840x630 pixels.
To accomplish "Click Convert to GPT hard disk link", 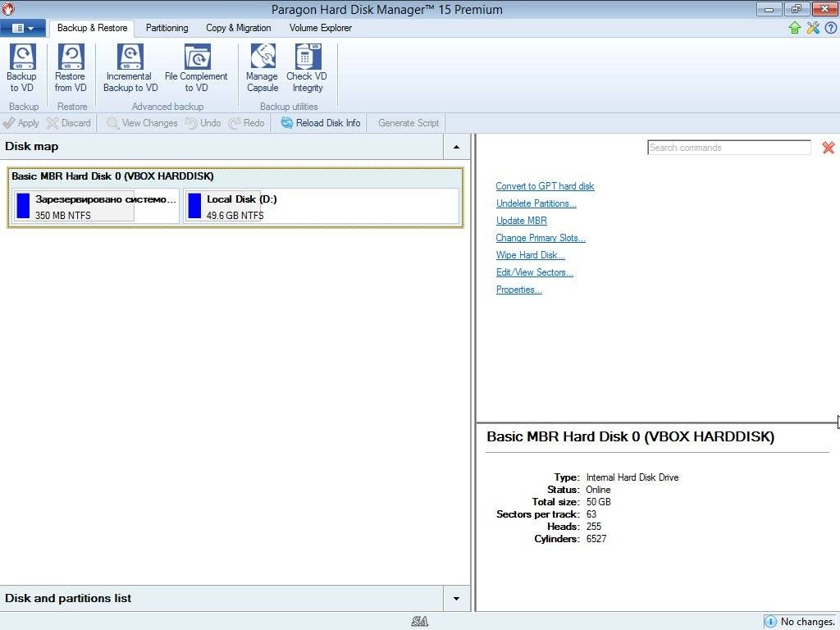I will [545, 186].
